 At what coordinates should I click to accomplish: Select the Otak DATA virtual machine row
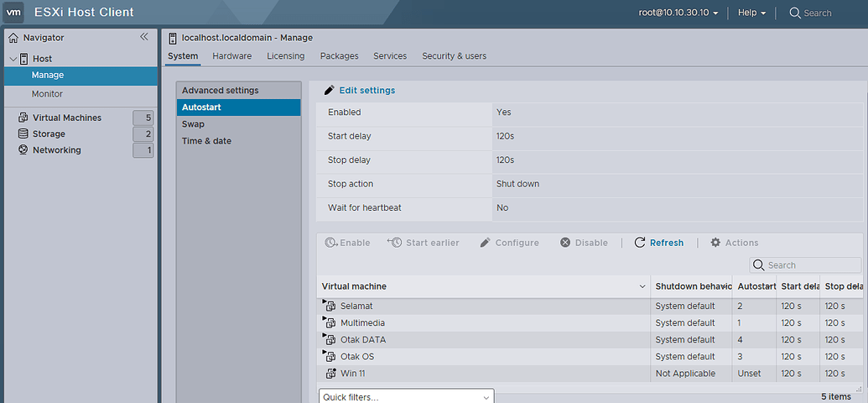[590, 340]
